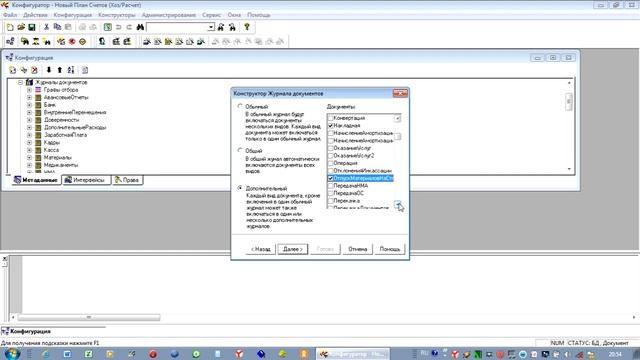Check the ПередачаОС document checkbox
640x360 pixels.
coord(331,193)
